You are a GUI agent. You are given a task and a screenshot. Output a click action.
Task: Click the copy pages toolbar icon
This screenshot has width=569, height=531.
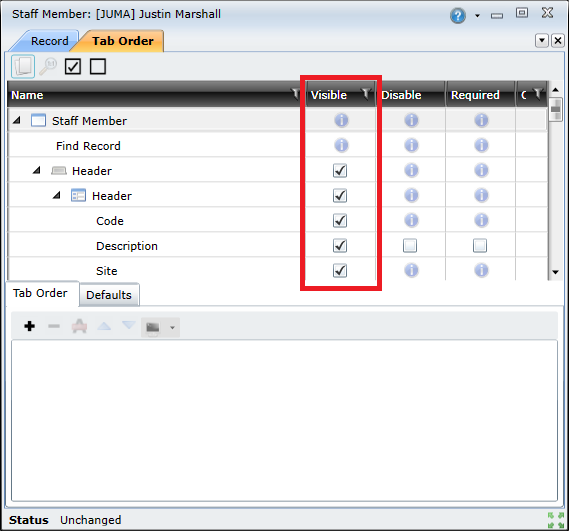point(23,66)
